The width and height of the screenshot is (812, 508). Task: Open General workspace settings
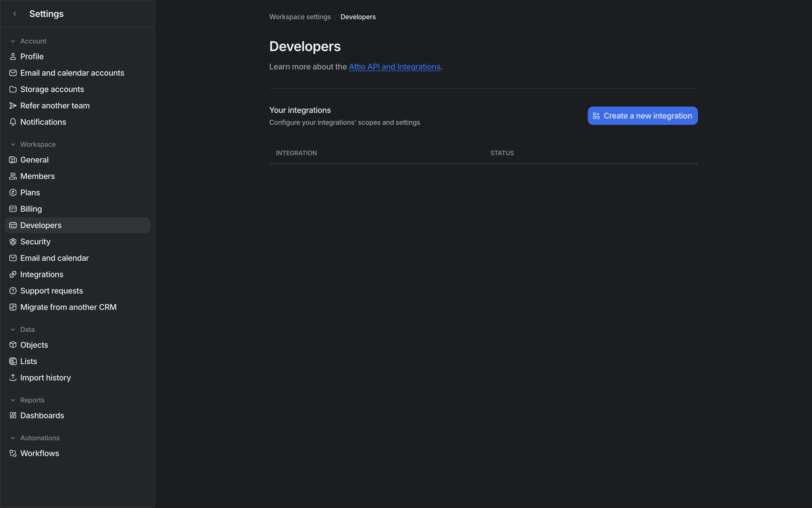(x=78, y=160)
